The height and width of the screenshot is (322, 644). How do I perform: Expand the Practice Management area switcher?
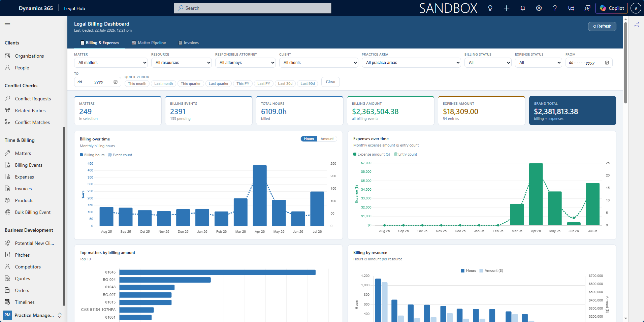click(x=33, y=315)
